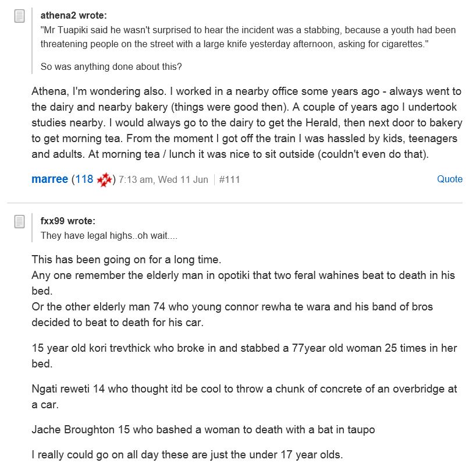Image resolution: width=476 pixels, height=463 pixels.
Task: Click the line "This has been going on"
Action: click(126, 259)
